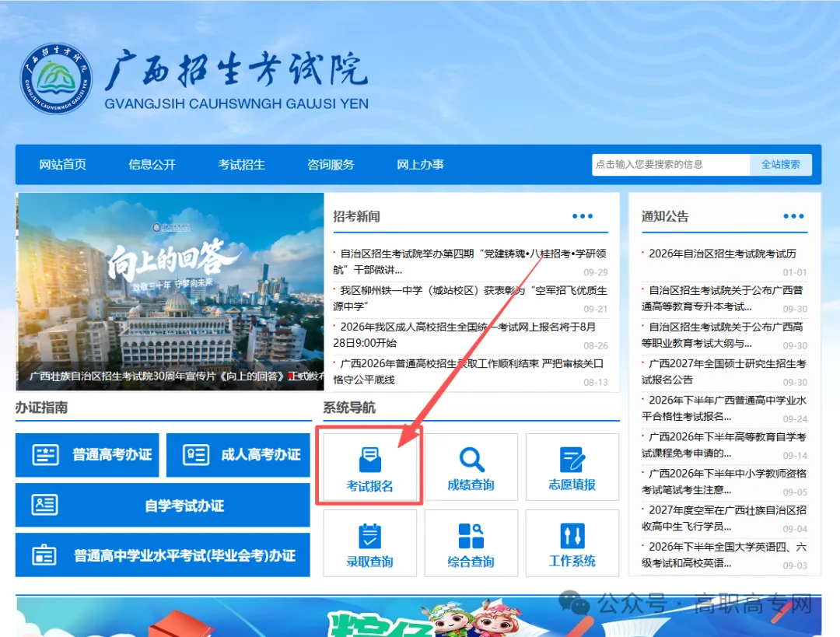Open the 咨询服务 navigation menu
Image resolution: width=840 pixels, height=637 pixels.
[331, 164]
